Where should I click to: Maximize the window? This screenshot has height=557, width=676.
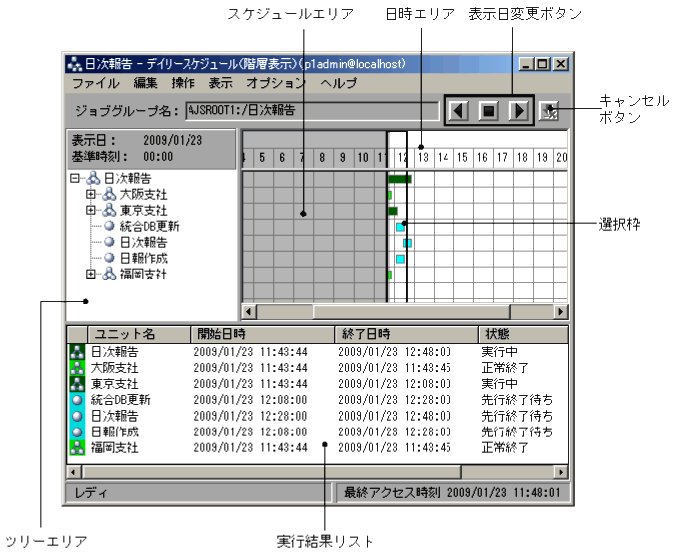pyautogui.click(x=543, y=64)
